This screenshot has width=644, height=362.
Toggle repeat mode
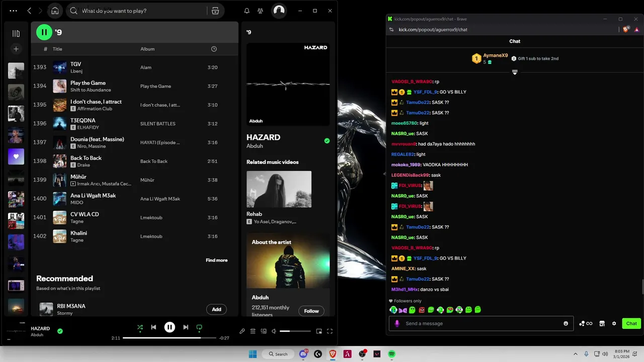point(199,327)
